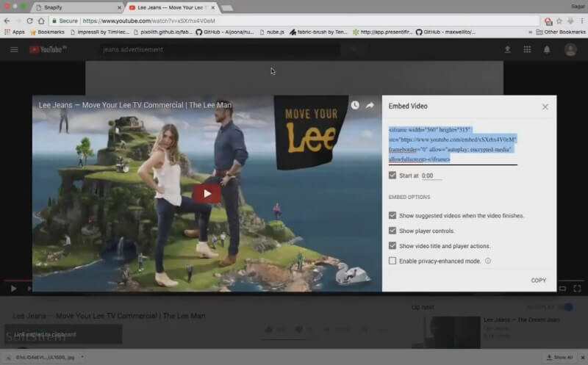588x365 pixels.
Task: Open the Apps shortcut in bookmarks bar
Action: [14, 32]
